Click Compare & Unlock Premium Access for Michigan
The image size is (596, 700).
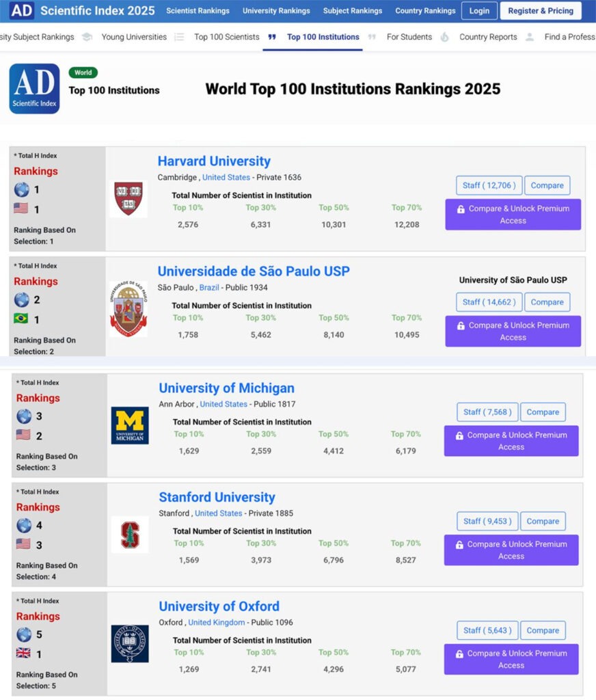coord(511,441)
